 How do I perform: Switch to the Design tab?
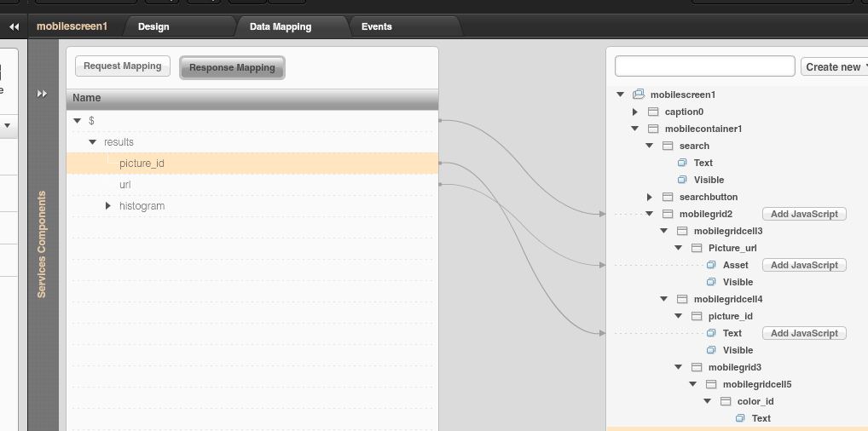(x=153, y=26)
